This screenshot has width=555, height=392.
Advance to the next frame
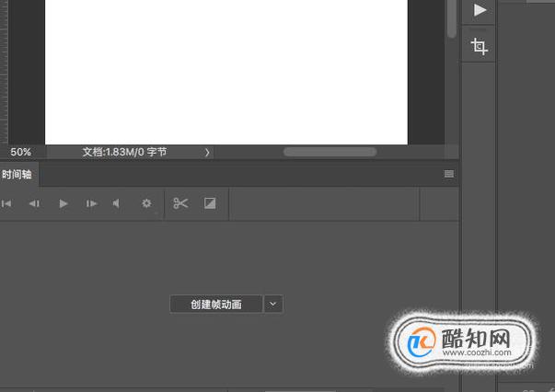click(92, 203)
